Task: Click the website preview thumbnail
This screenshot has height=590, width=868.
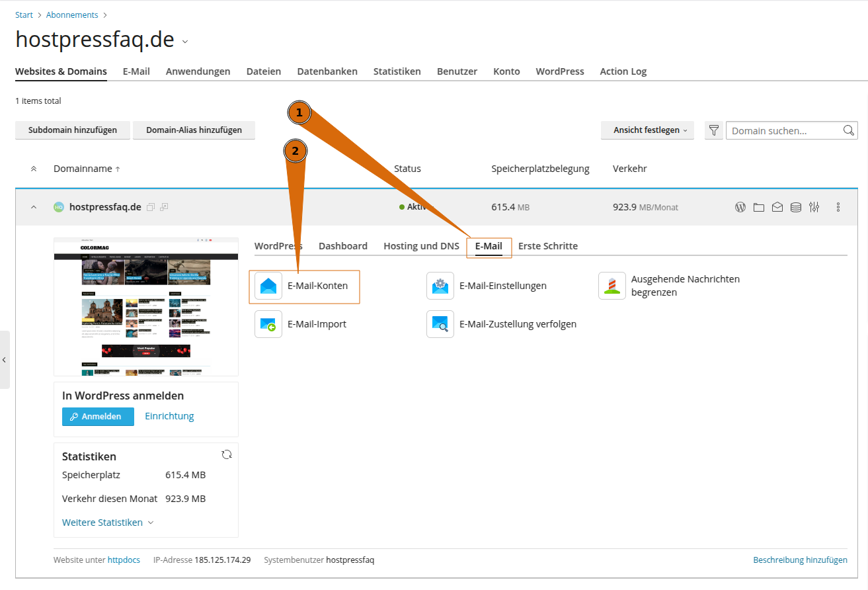Action: [x=146, y=307]
